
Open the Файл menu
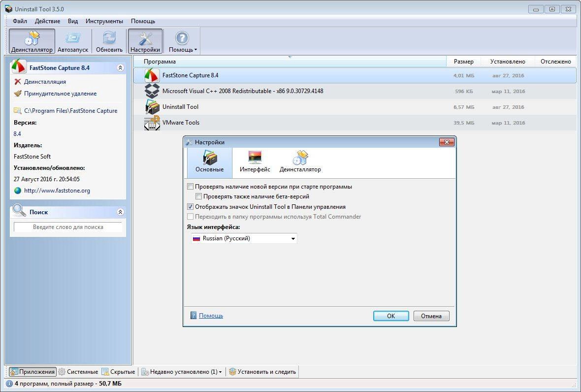pos(20,21)
